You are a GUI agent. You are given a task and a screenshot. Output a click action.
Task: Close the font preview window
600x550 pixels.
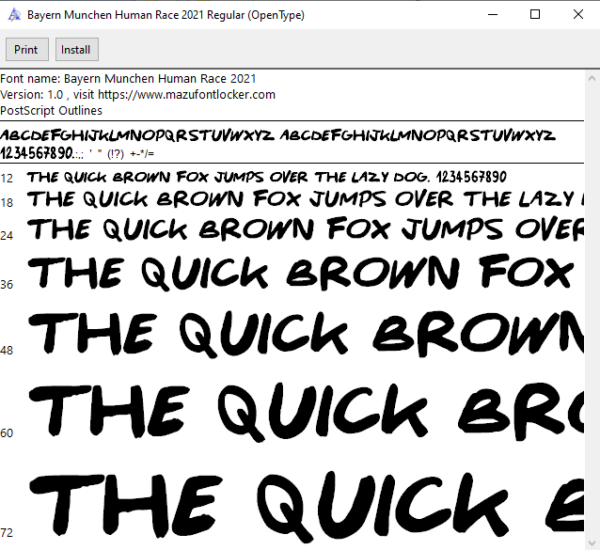click(x=578, y=15)
